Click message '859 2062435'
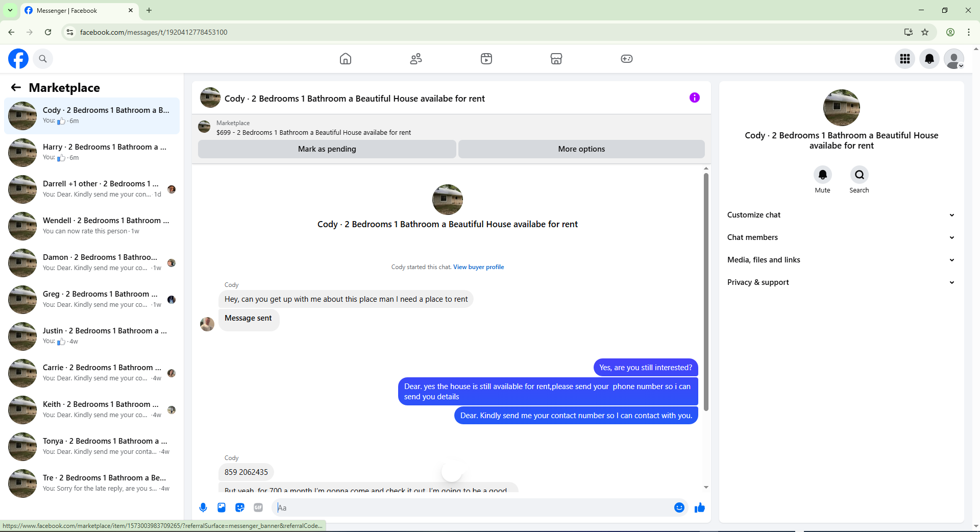The height and width of the screenshot is (532, 980). click(246, 472)
